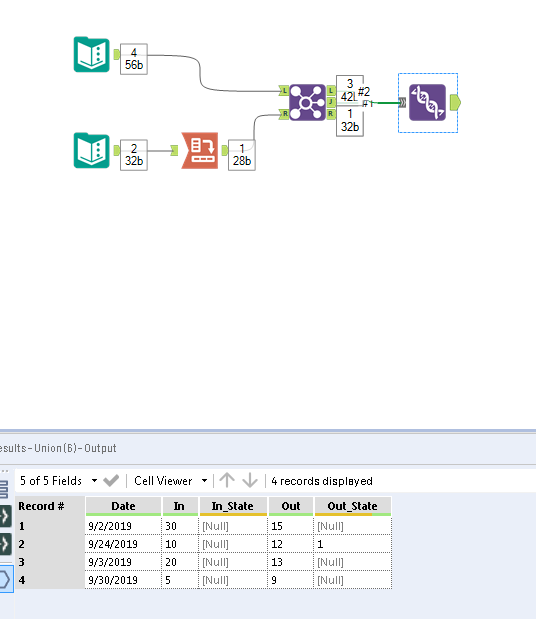Click output anchor of the 56b Text Input
Viewport: 536px width, 619px height.
click(x=117, y=54)
